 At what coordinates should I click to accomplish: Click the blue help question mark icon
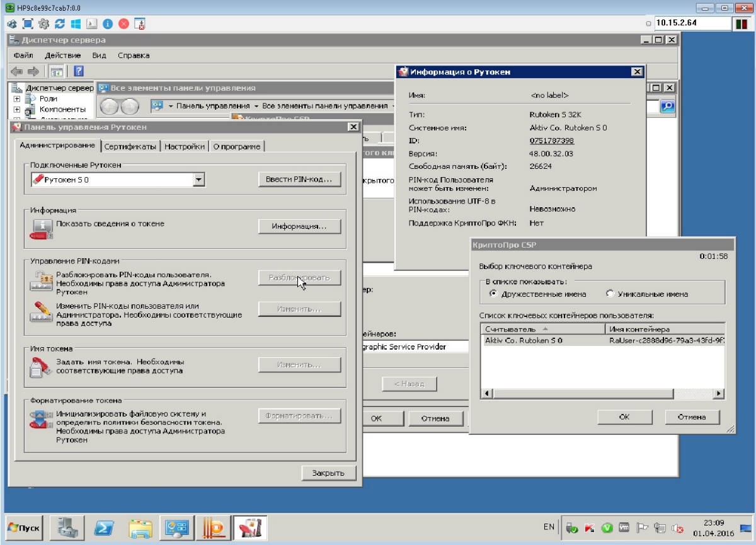tap(79, 71)
